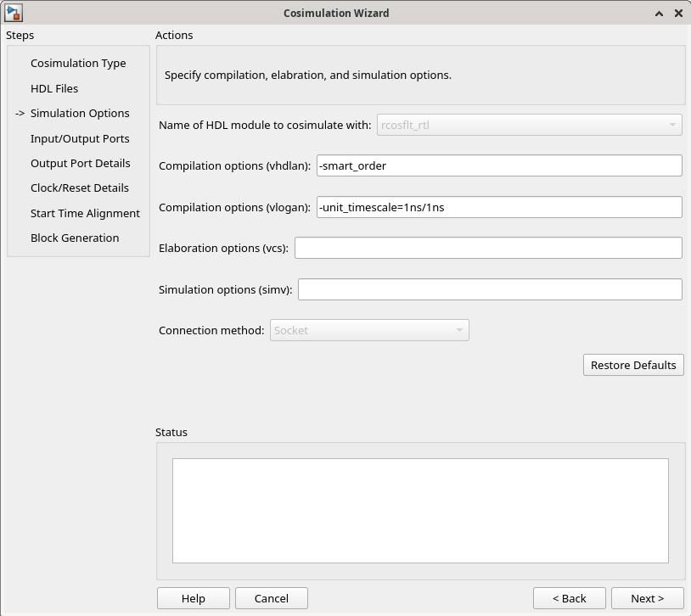Jump to Output Port Details step
The height and width of the screenshot is (616, 691).
81,163
